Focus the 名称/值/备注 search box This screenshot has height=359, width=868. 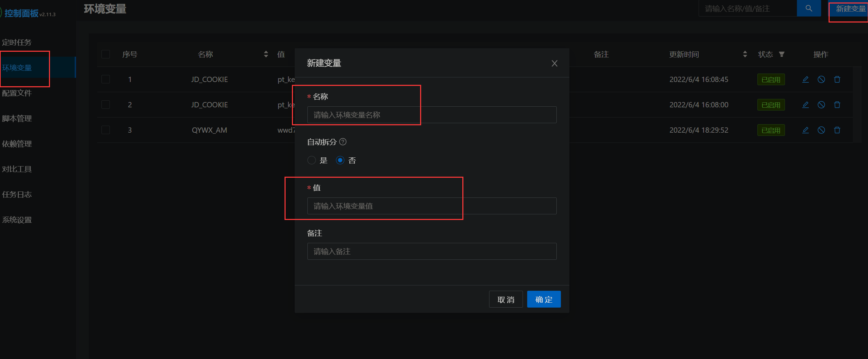(x=748, y=8)
